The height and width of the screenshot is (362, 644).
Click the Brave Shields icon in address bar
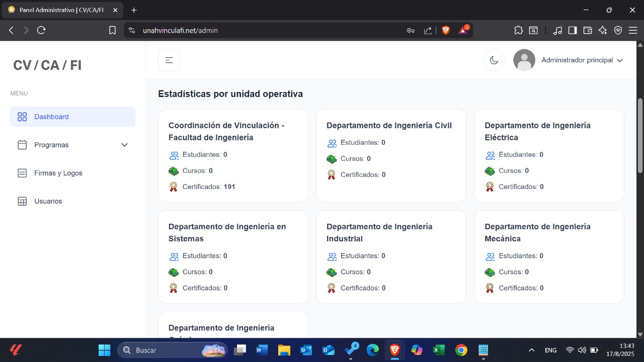[446, 30]
